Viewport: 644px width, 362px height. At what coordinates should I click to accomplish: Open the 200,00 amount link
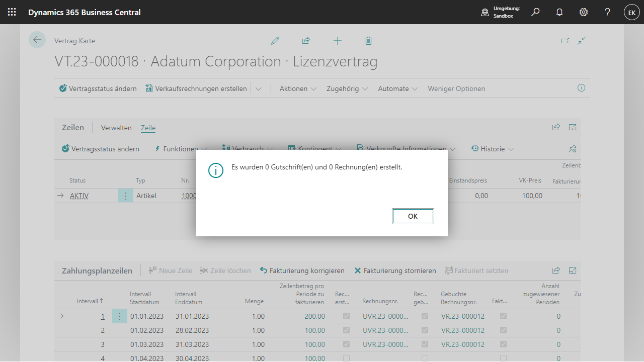tap(315, 316)
